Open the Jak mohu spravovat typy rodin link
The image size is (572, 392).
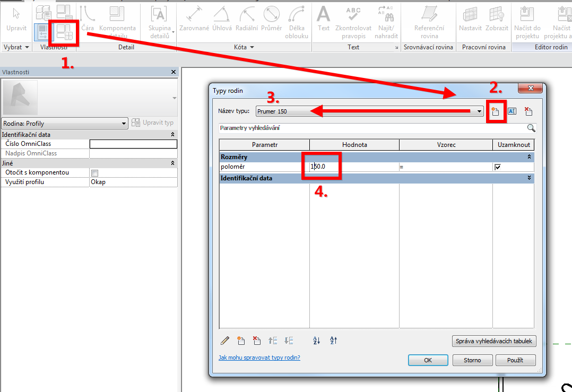pos(259,358)
